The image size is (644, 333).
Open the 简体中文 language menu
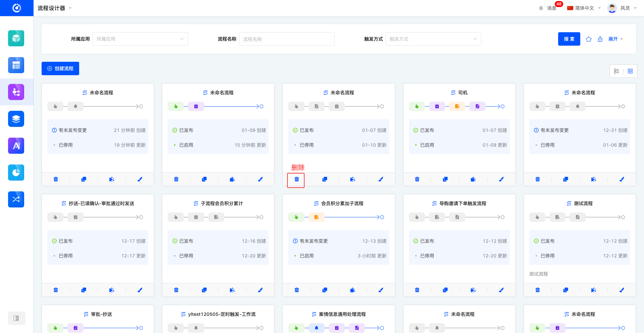584,8
